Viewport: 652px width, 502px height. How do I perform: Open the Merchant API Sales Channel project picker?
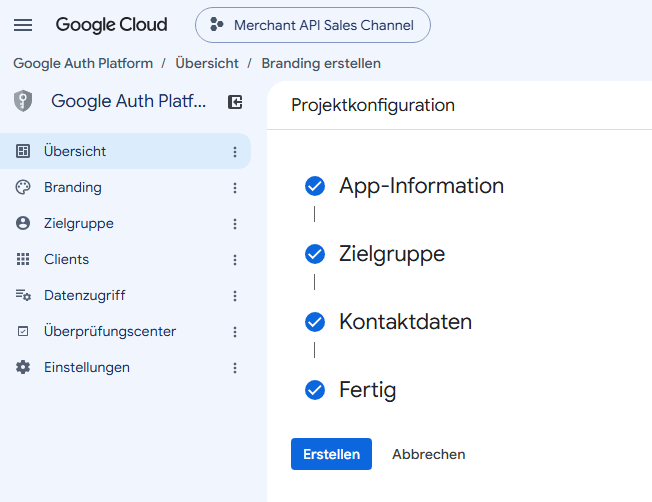pos(313,25)
